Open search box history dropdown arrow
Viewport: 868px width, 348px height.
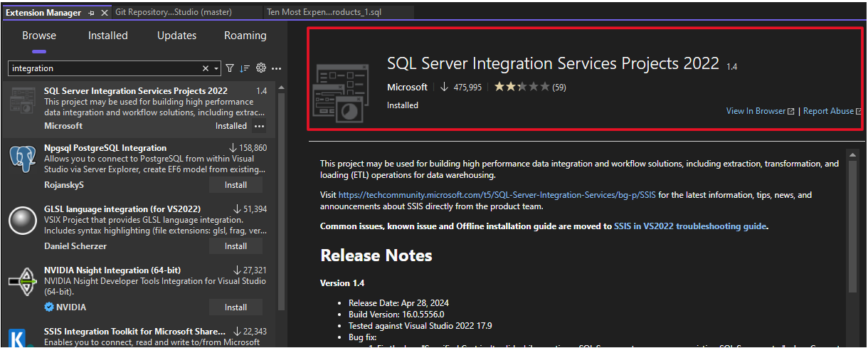tap(216, 68)
